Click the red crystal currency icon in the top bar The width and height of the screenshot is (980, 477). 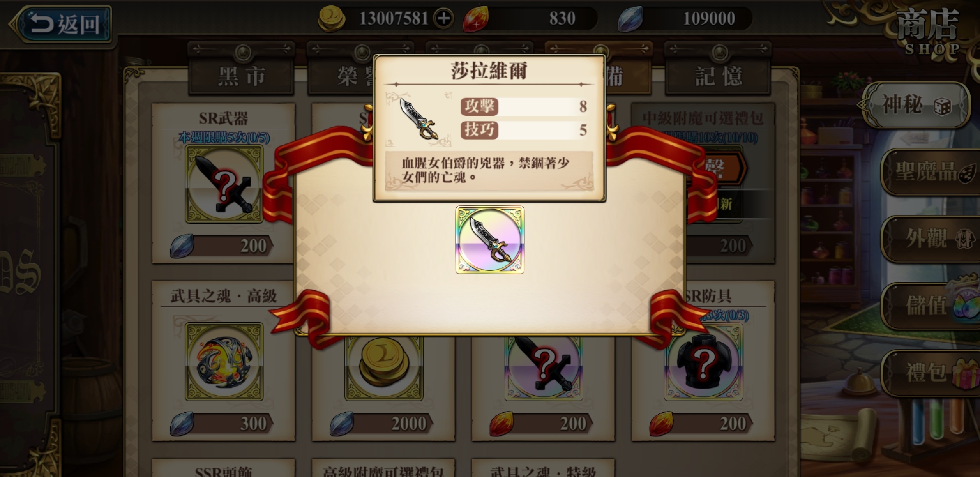coord(476,19)
